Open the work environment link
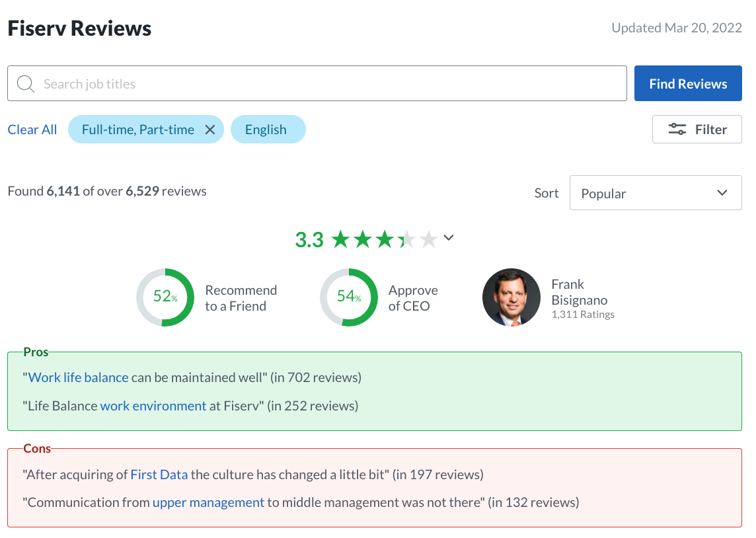 [x=153, y=406]
